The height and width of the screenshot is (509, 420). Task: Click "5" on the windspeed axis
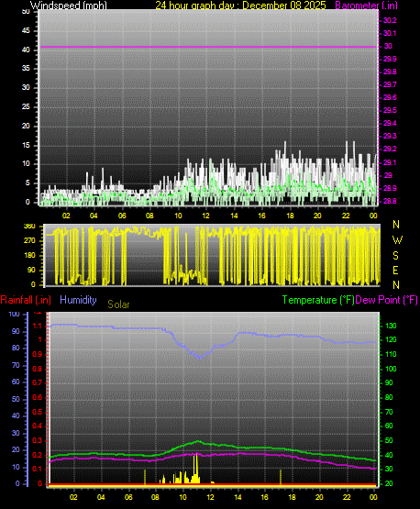(28, 183)
